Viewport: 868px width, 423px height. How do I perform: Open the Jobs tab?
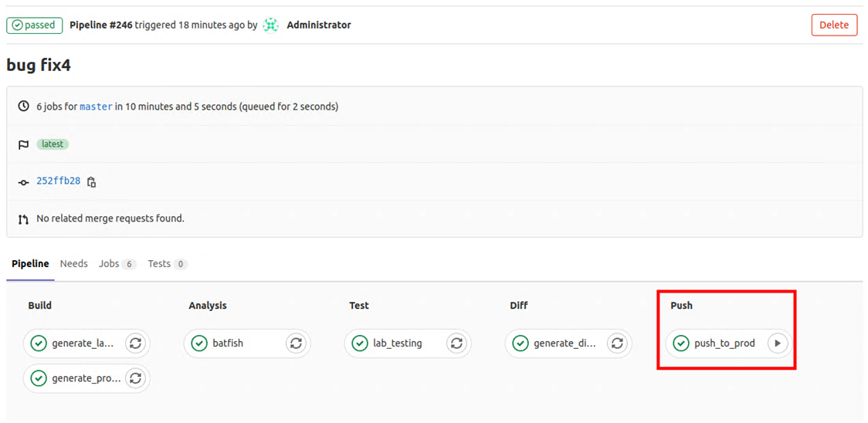[x=117, y=264]
